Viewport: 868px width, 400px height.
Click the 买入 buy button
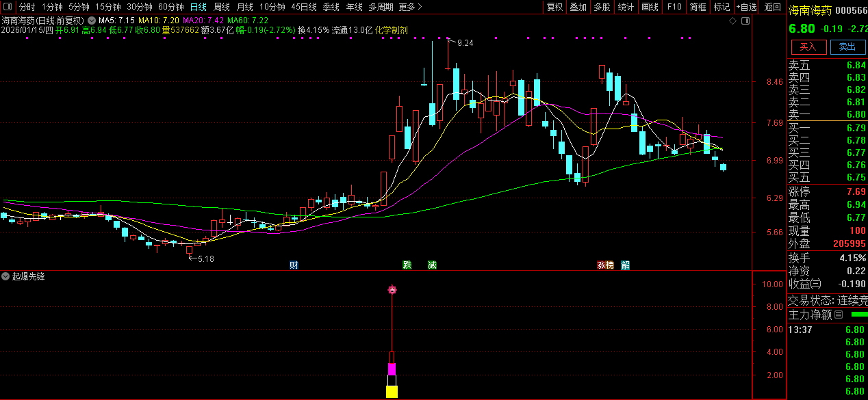click(808, 47)
